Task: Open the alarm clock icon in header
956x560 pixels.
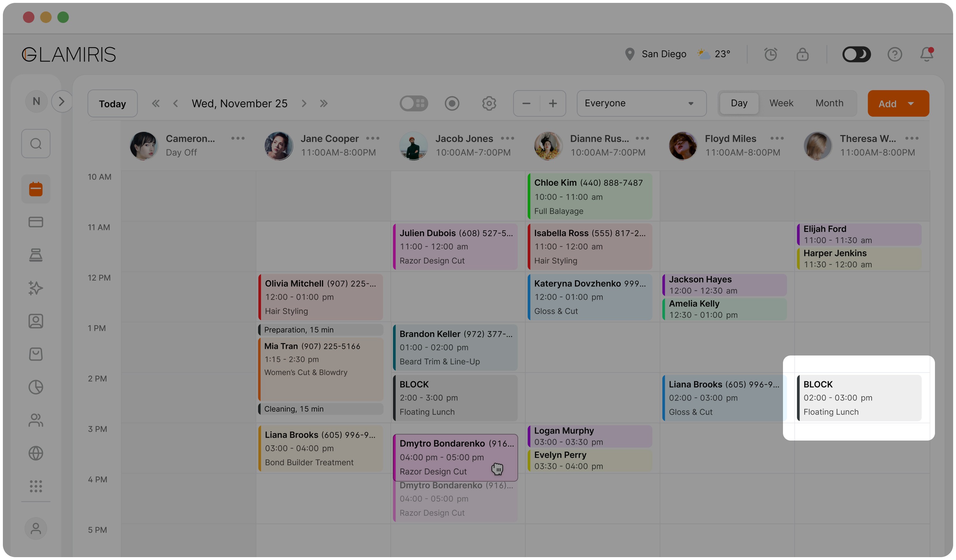Action: (x=771, y=54)
